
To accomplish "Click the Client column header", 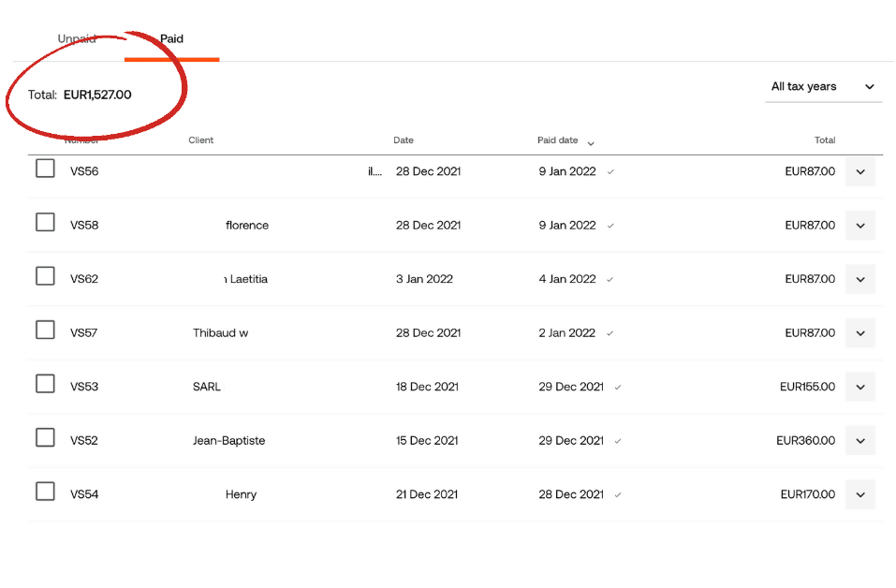I will pos(200,140).
